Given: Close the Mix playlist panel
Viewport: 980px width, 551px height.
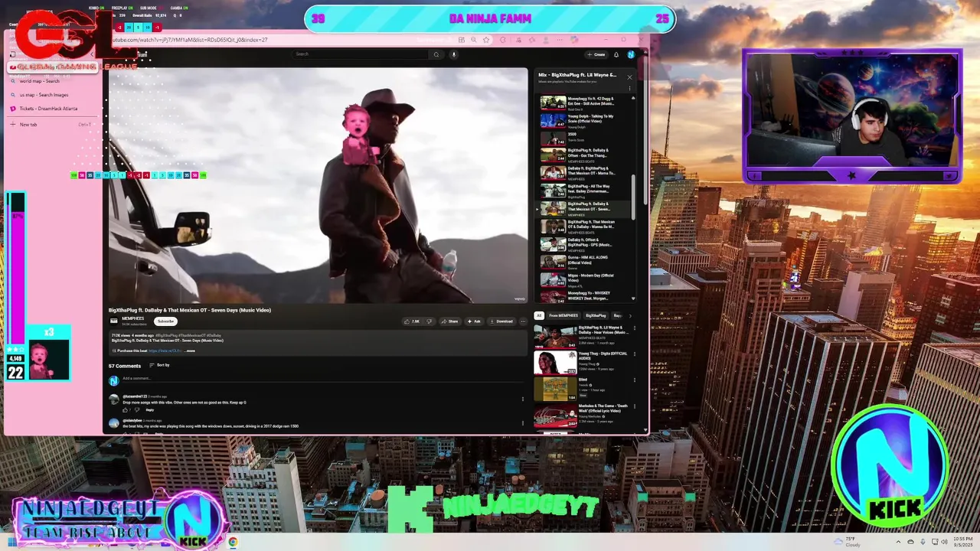Looking at the screenshot, I should [x=629, y=77].
